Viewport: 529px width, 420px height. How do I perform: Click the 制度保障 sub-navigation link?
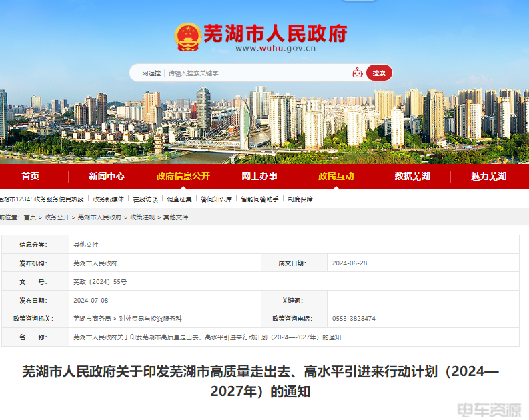coord(300,199)
